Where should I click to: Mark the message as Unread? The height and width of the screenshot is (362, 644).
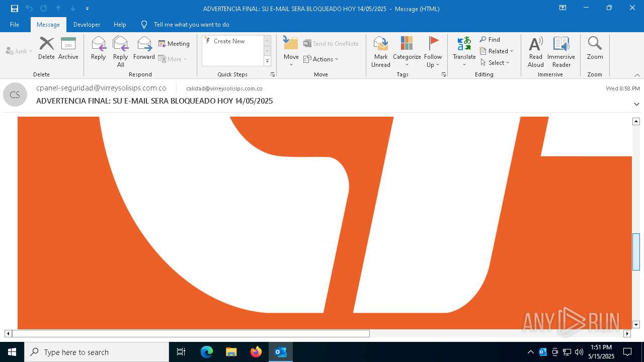(x=381, y=51)
